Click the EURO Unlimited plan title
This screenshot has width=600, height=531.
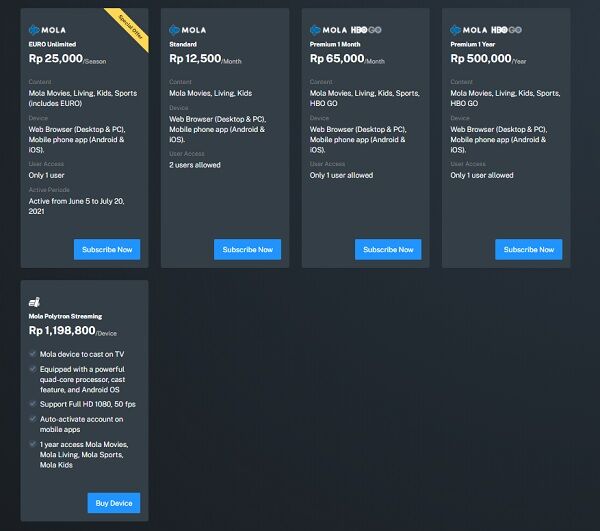tap(52, 44)
